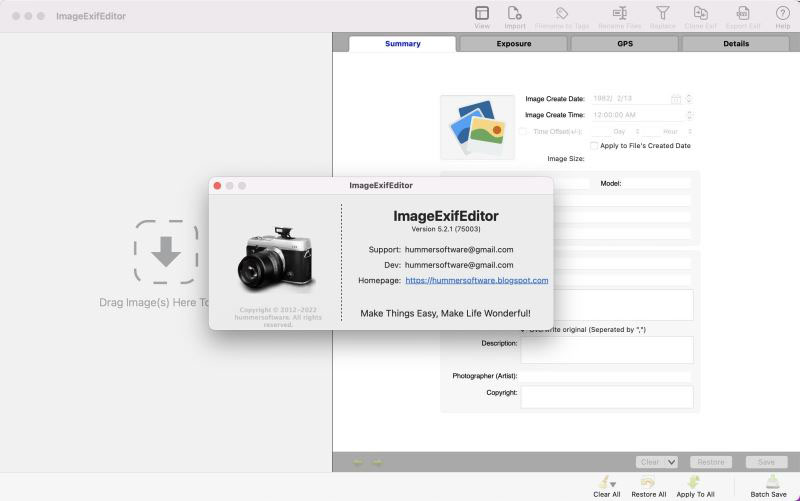Click the Day offset stepper
This screenshot has height=501, width=800.
(637, 132)
